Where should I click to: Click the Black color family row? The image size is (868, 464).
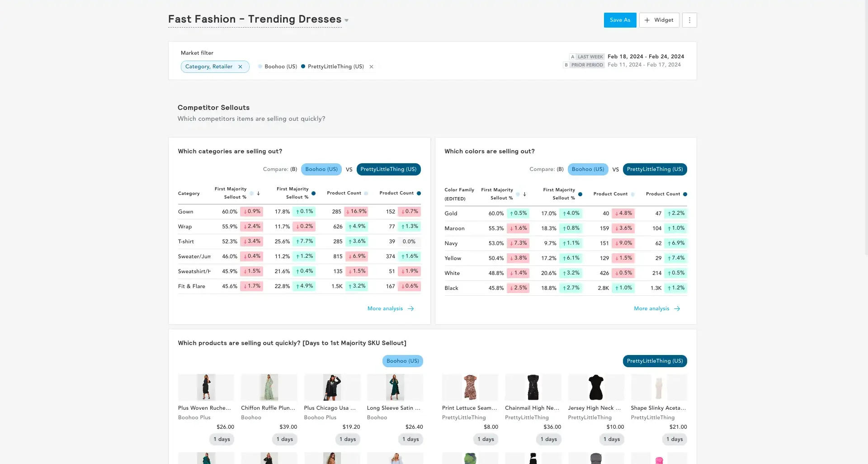pos(566,288)
